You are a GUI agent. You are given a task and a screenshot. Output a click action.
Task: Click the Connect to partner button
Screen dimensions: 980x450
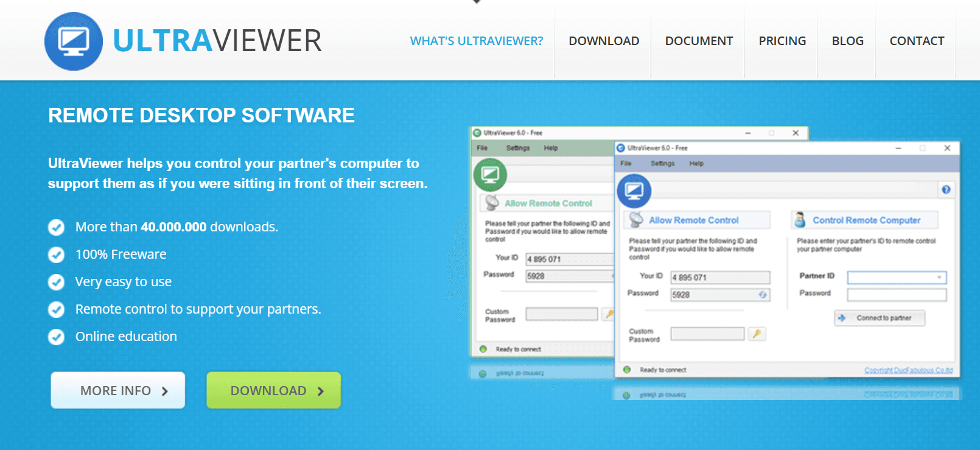click(880, 318)
